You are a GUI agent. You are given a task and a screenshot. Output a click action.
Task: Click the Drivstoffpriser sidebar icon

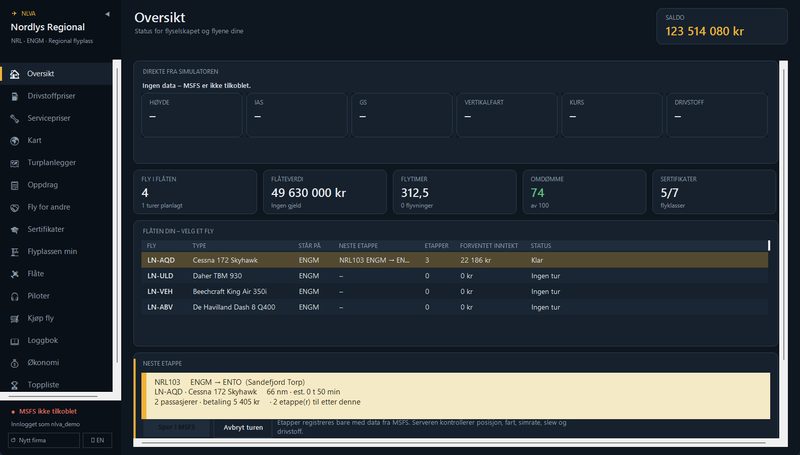coord(15,96)
